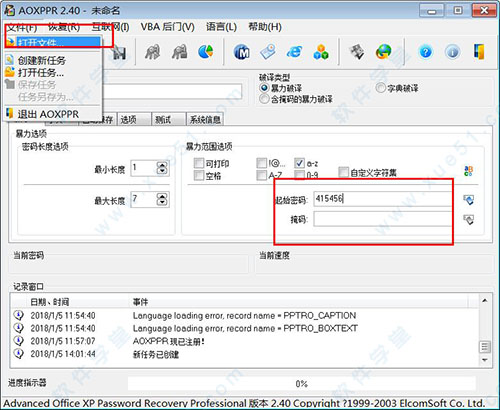Choose 打开文件 from the file menu
This screenshot has width=500, height=410.
point(53,42)
